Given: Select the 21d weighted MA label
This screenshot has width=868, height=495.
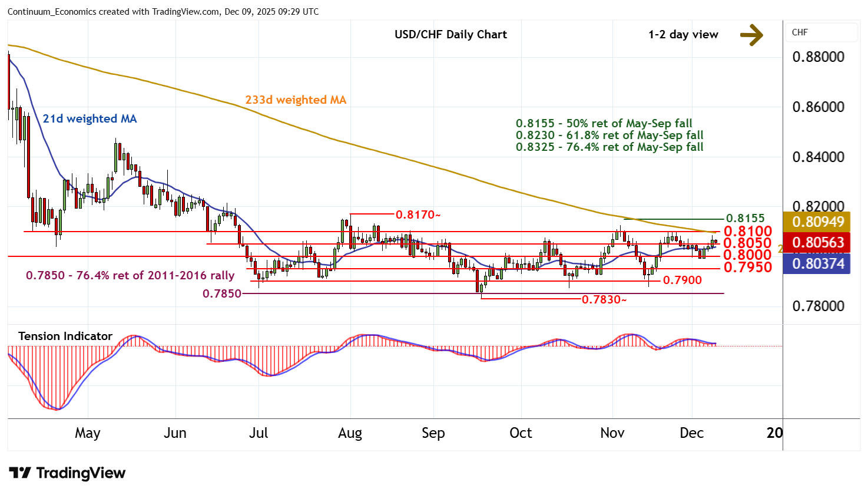Looking at the screenshot, I should coord(90,119).
